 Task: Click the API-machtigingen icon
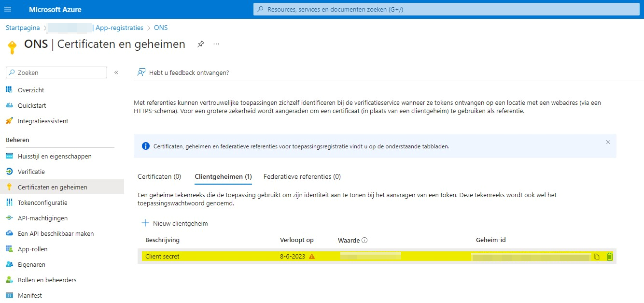[x=9, y=218]
